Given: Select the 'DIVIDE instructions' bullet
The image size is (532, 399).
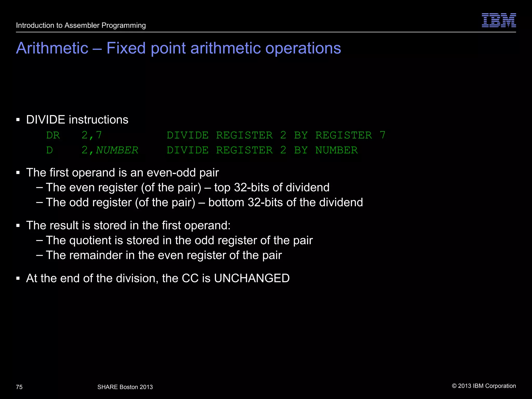Looking at the screenshot, I should tap(77, 120).
